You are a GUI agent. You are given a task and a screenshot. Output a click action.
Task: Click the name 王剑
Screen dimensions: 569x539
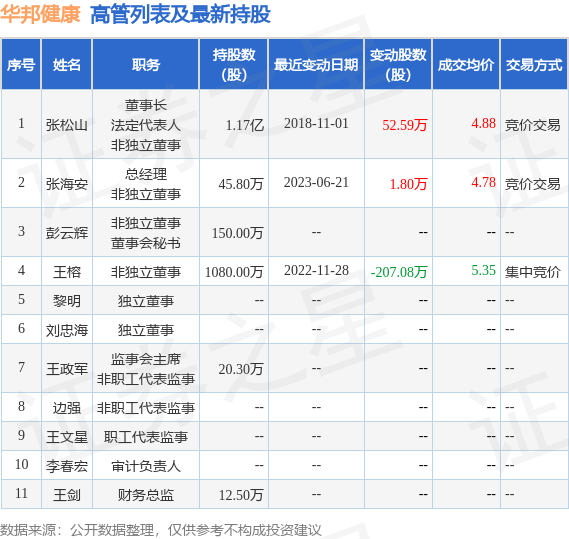(x=67, y=495)
